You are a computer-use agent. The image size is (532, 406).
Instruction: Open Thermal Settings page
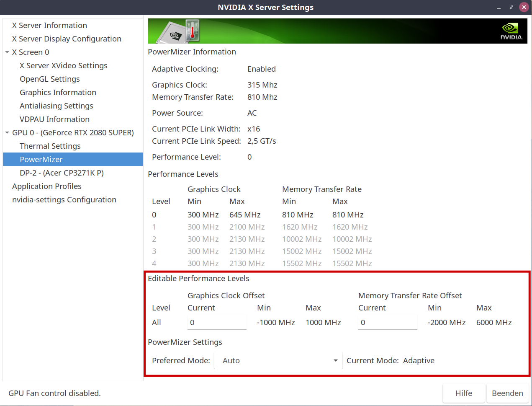(50, 146)
